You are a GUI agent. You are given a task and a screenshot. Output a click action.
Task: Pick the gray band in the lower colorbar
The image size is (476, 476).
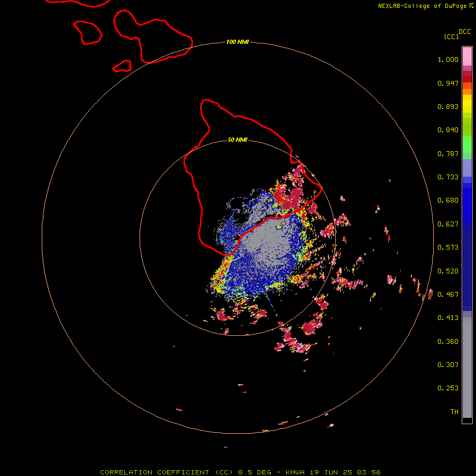click(x=467, y=369)
